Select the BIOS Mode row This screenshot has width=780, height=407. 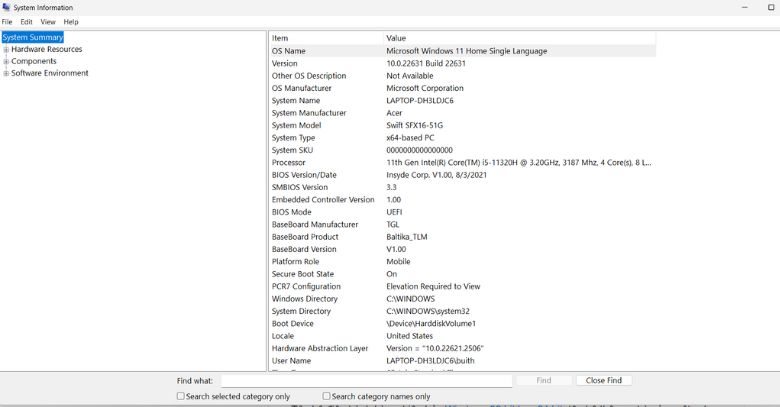(463, 212)
